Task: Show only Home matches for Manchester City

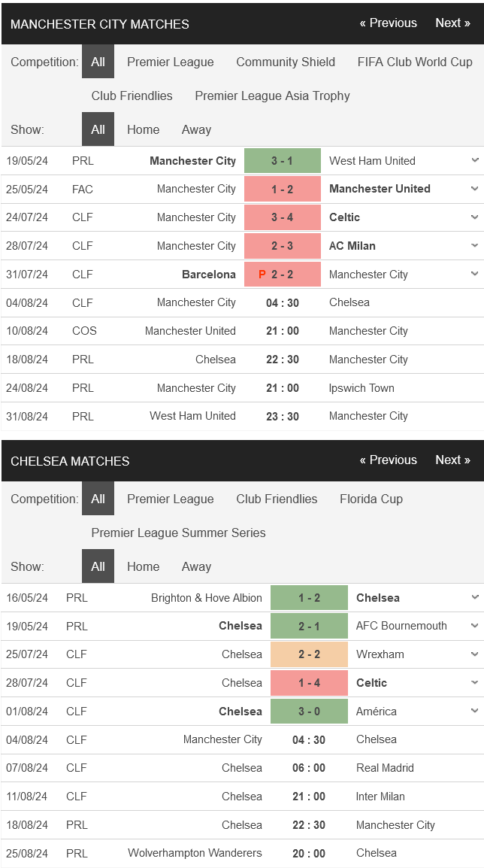Action: 144,129
